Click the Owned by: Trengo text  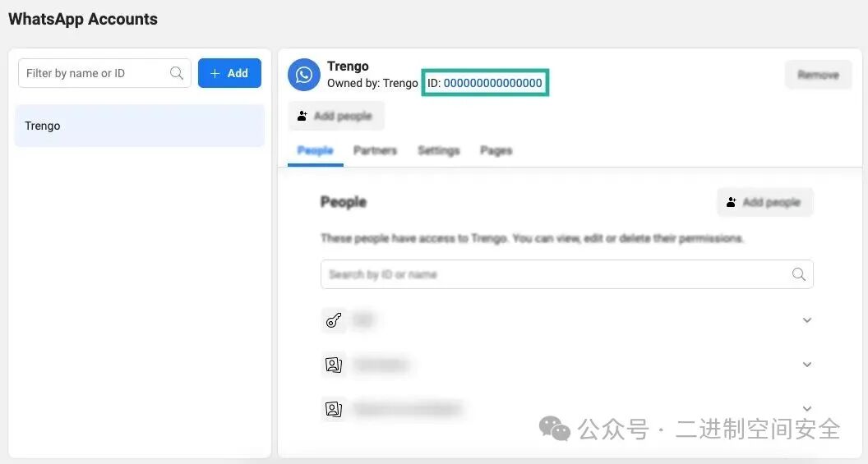click(x=372, y=83)
